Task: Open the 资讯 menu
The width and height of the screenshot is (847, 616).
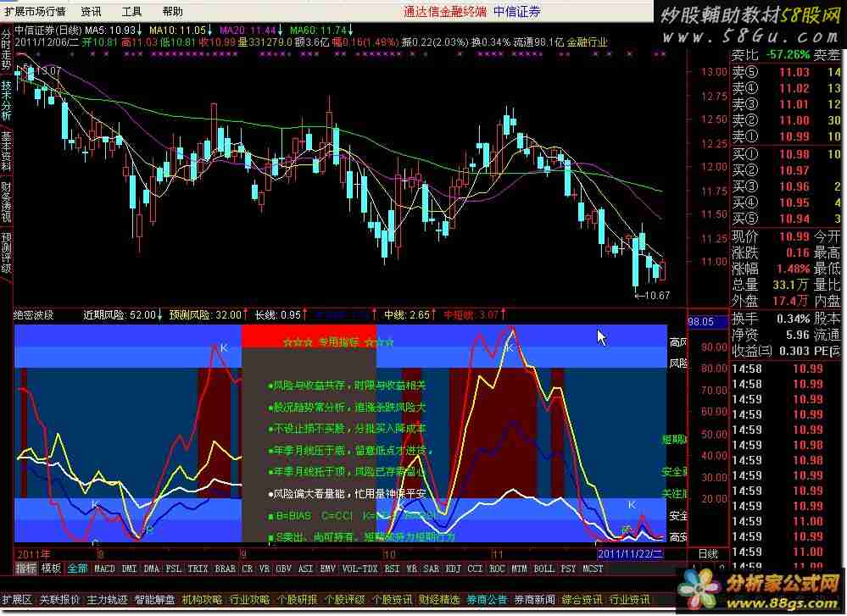Action: pos(91,11)
